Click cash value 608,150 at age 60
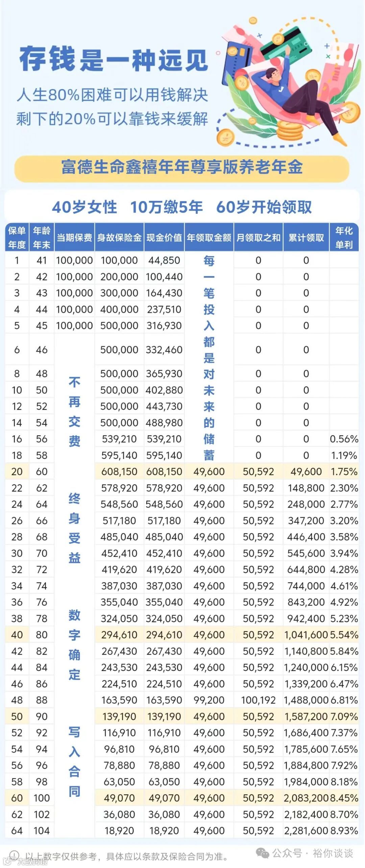365x868 pixels. point(164,472)
